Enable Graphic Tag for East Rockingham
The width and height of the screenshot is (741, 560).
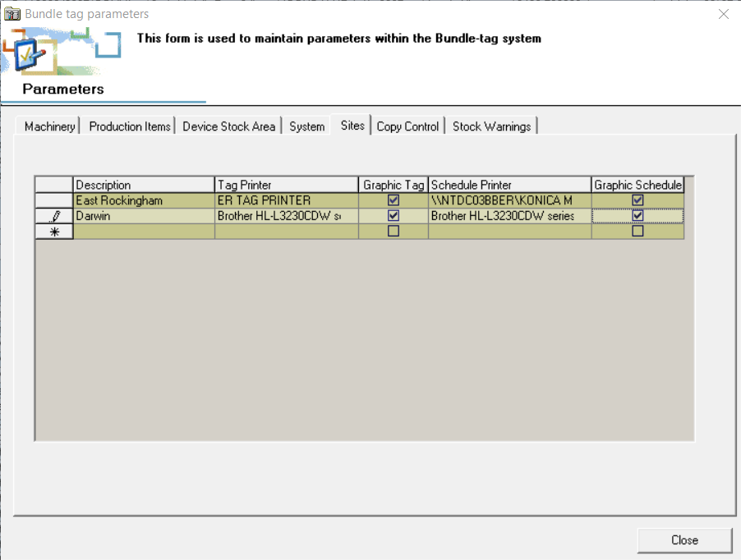point(393,200)
